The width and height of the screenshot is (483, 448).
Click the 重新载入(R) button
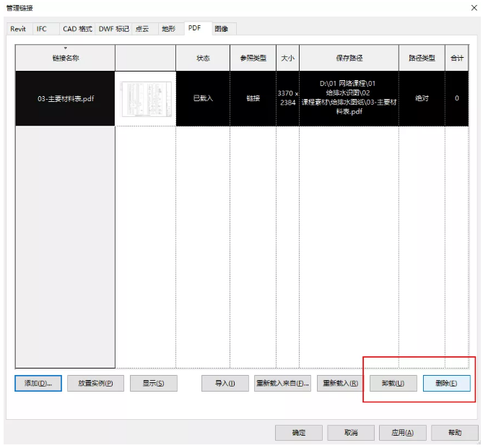340,383
